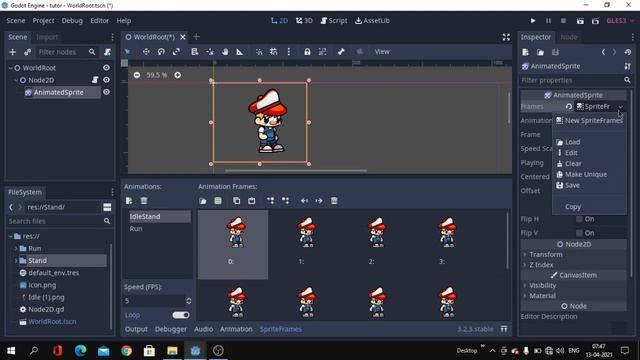Attach a script using Scene dock icon
The height and width of the screenshot is (360, 640).
pyautogui.click(x=107, y=52)
